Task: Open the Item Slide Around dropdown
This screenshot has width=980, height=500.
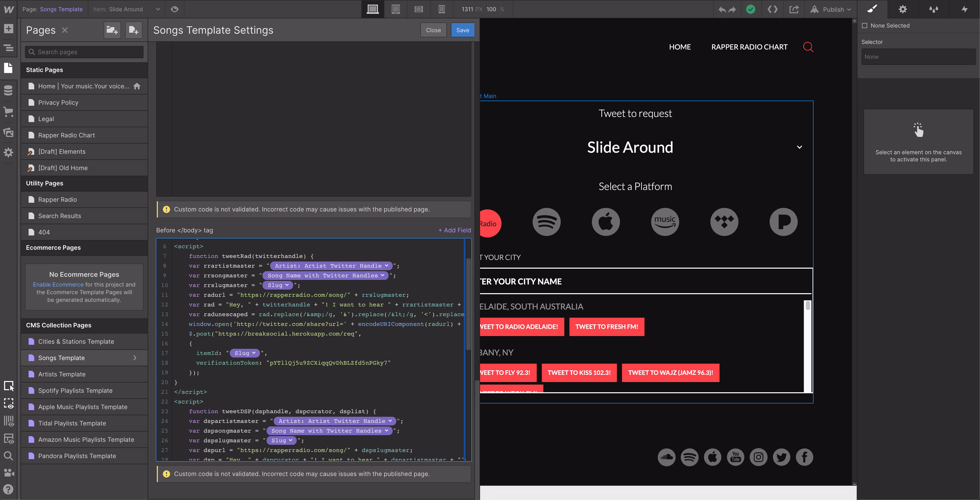Action: [x=127, y=9]
